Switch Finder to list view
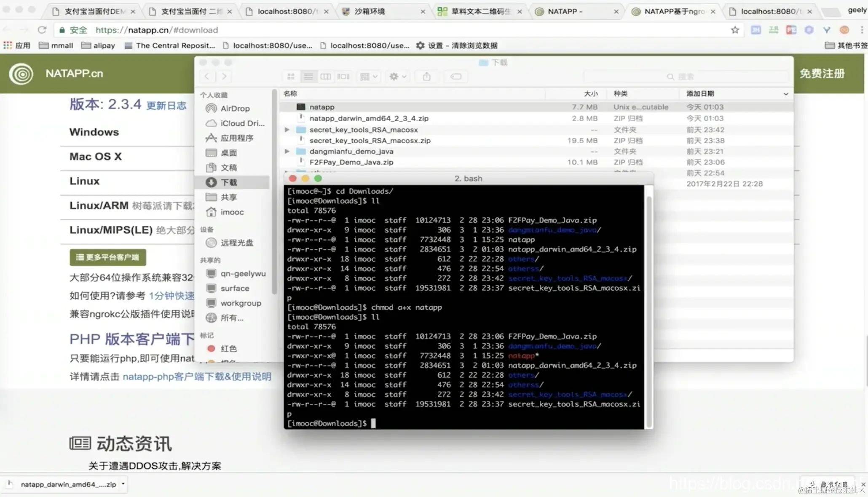868x497 pixels. point(308,77)
